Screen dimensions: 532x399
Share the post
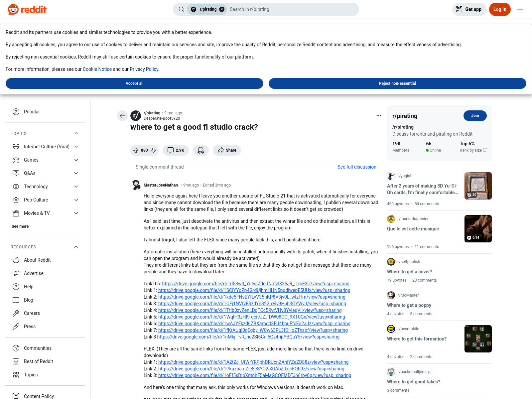(227, 150)
